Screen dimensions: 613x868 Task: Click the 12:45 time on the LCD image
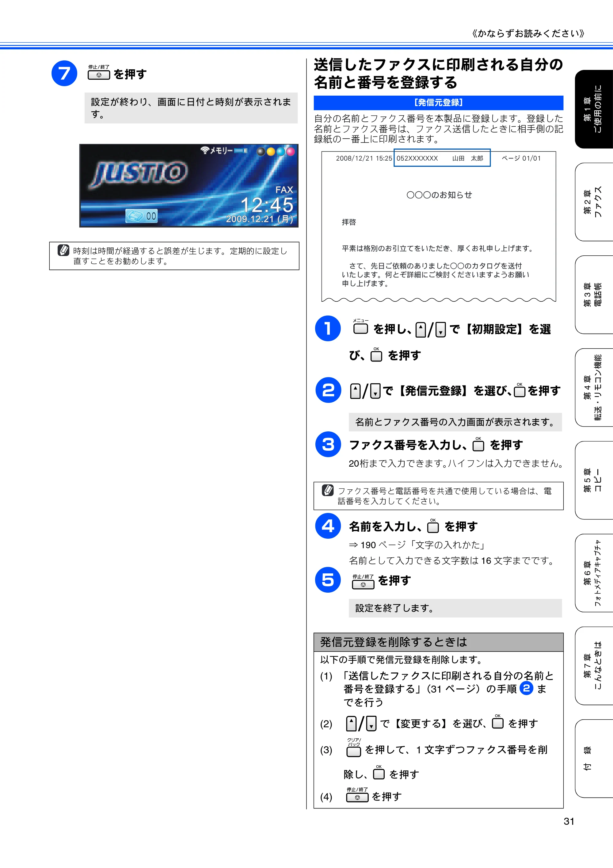(267, 205)
